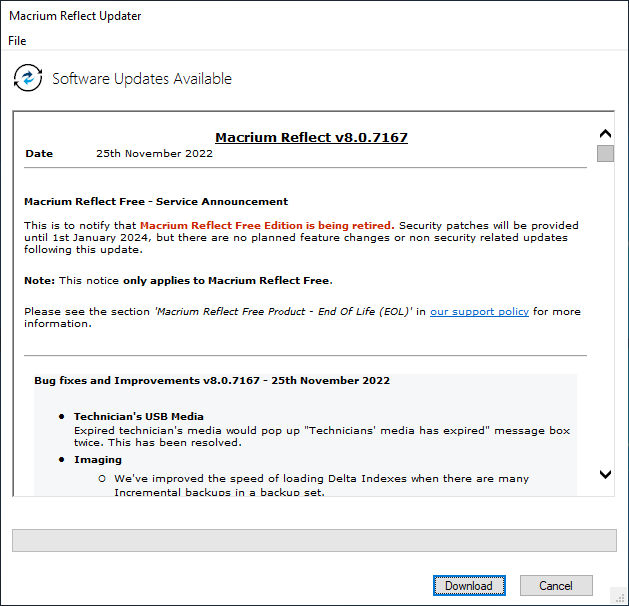The height and width of the screenshot is (606, 629).
Task: Click the release notes scrollbar thumb
Action: [605, 153]
